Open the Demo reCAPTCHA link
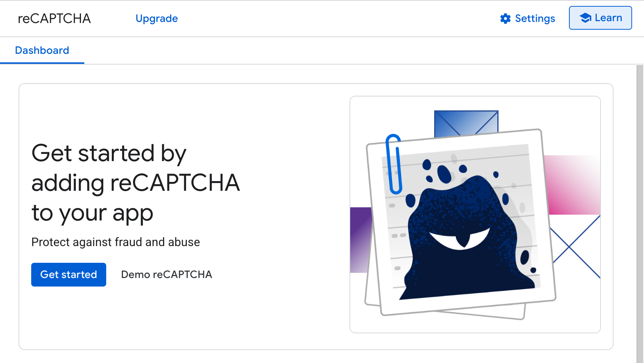This screenshot has width=644, height=363. tap(166, 275)
